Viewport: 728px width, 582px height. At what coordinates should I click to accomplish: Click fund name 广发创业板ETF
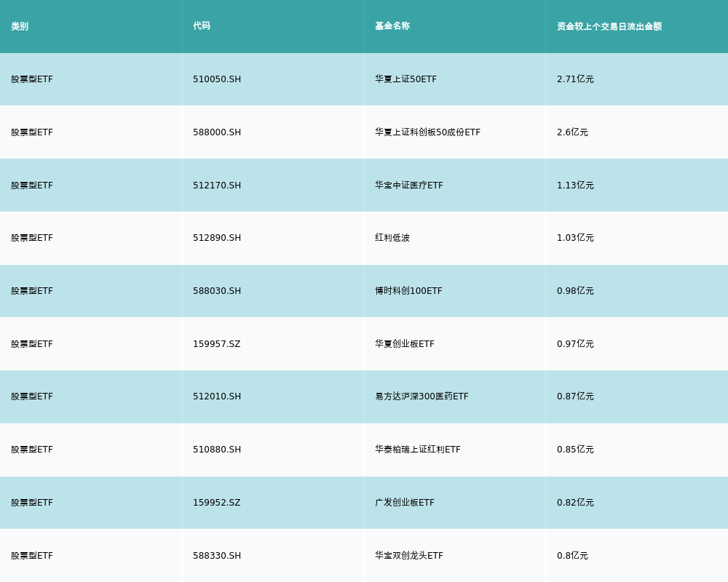(405, 503)
